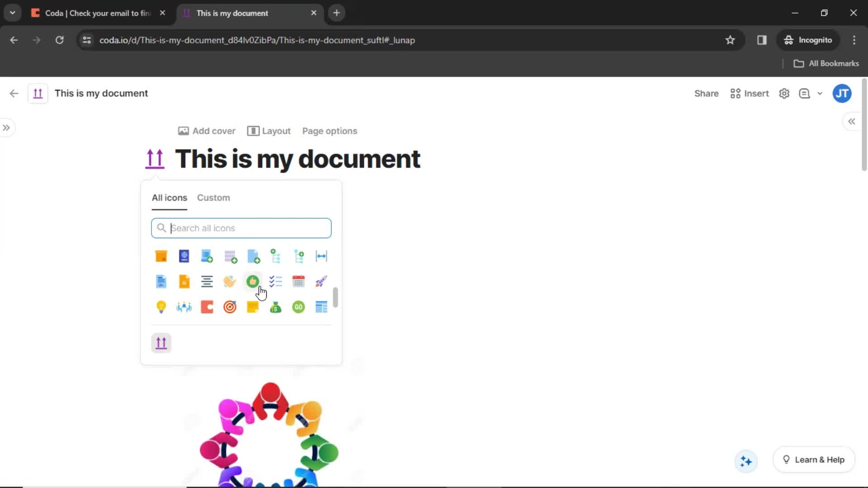
Task: Switch to the All icons tab
Action: coord(170,198)
